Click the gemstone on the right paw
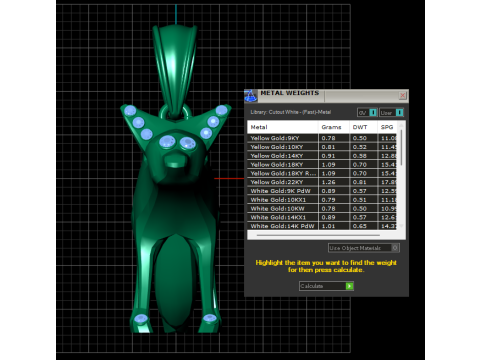The height and width of the screenshot is (360, 480). (x=210, y=318)
